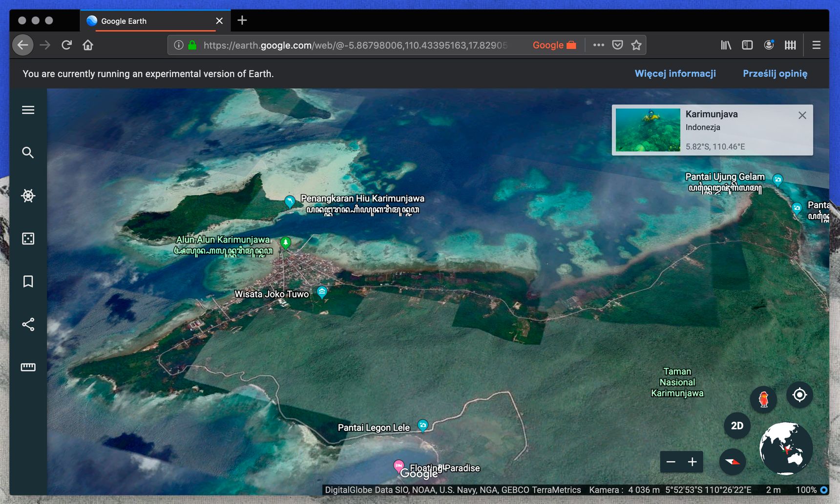The height and width of the screenshot is (504, 840).
Task: Click the Karimunjava card title
Action: coord(712,114)
